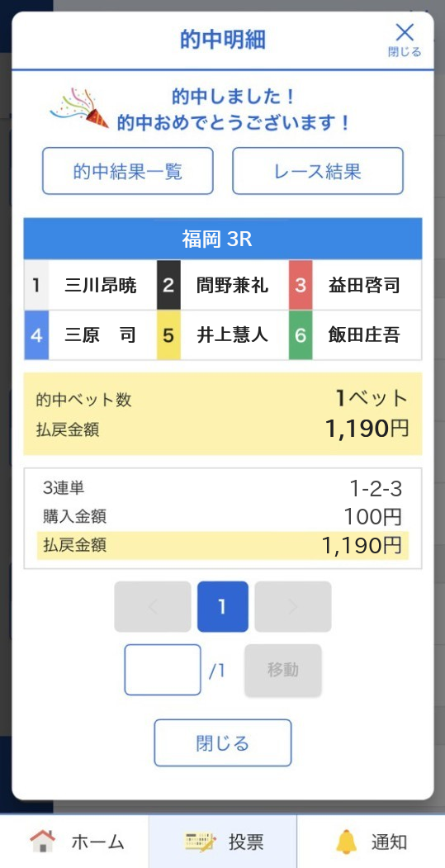Select racer number 6 green badge
The height and width of the screenshot is (868, 445).
(301, 335)
